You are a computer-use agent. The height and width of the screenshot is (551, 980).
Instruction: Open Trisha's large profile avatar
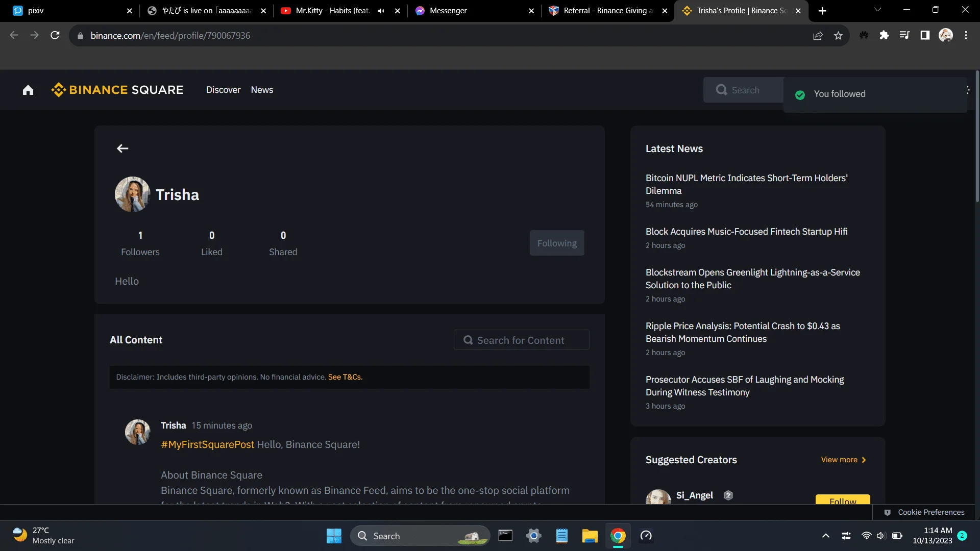[132, 194]
